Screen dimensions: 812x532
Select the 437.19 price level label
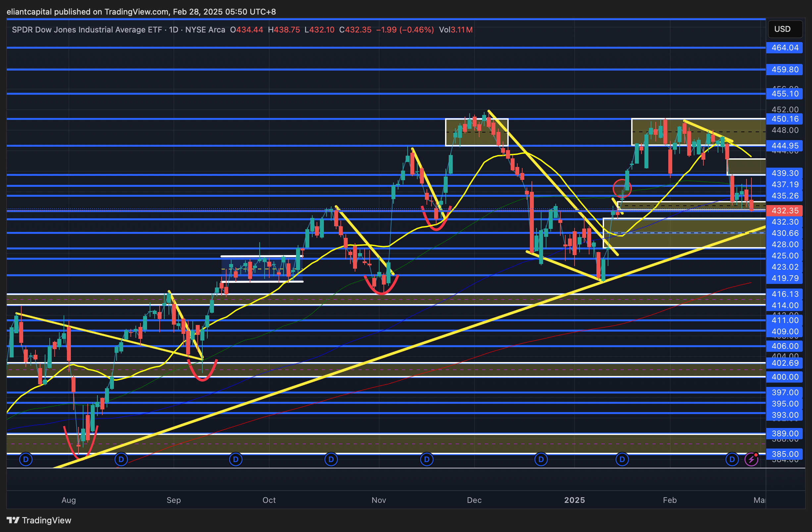(784, 184)
